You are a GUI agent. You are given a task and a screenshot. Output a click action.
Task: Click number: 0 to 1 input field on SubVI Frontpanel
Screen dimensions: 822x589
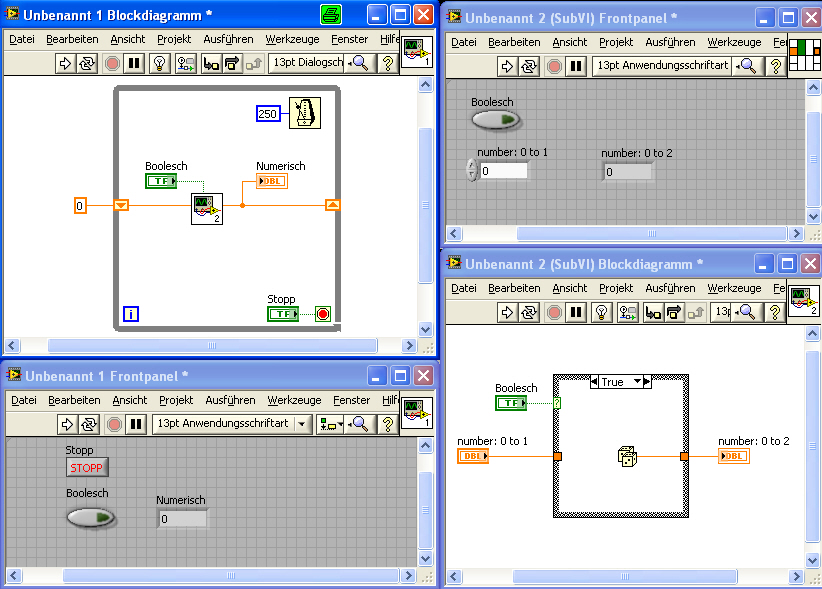(x=504, y=171)
